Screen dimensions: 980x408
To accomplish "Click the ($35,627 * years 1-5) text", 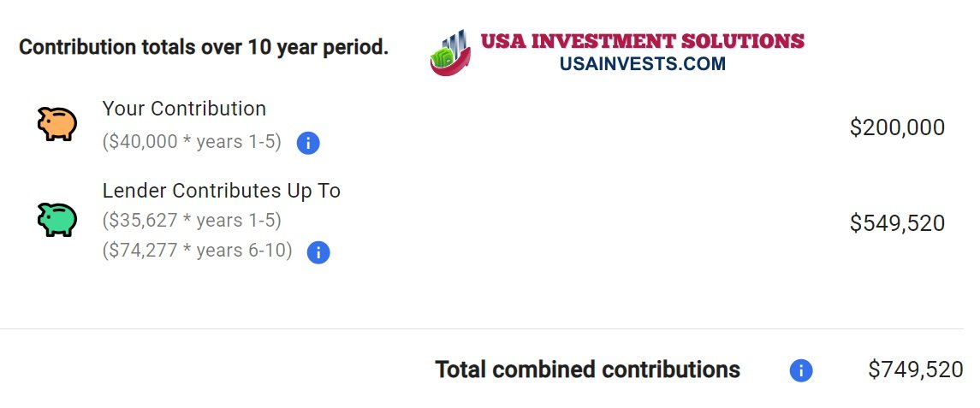I will 192,221.
